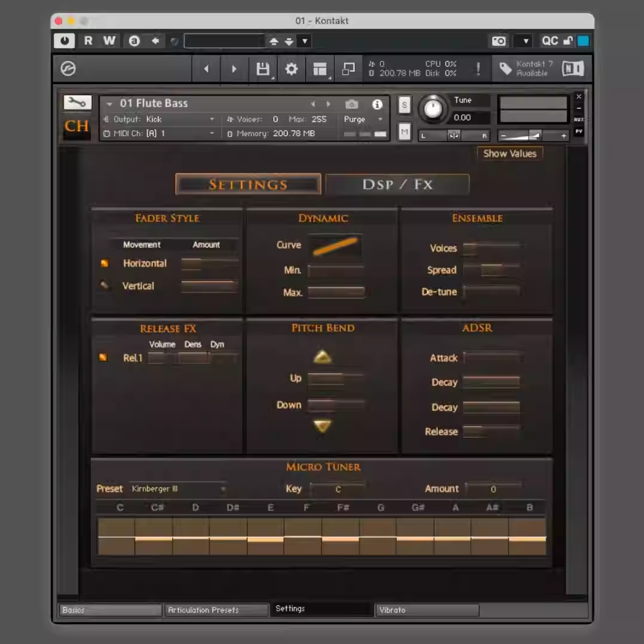Select previous instrument preset arrow in header
Viewport: 644px width, 644px height.
pos(313,105)
